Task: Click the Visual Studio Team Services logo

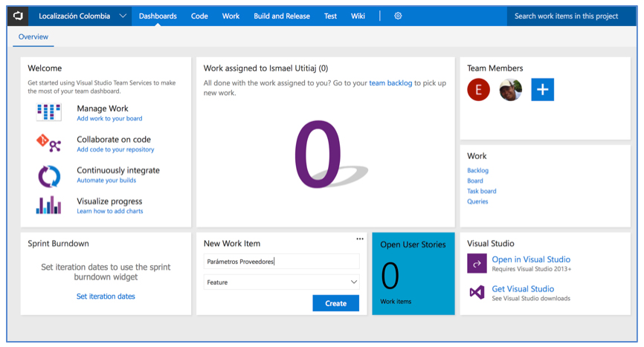Action: (x=18, y=16)
